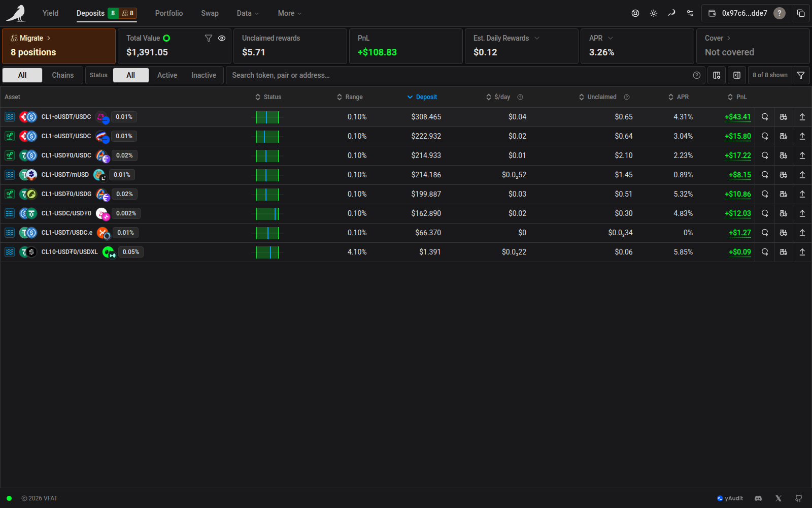The height and width of the screenshot is (508, 812).
Task: Click withdraw arrow on CL1-USDC/USD₮0 row
Action: tap(802, 213)
